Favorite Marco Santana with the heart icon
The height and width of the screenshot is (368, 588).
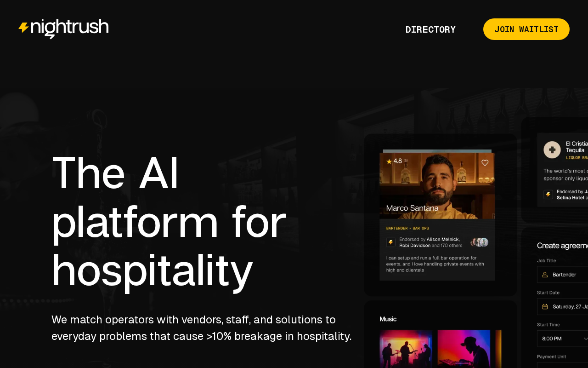485,162
